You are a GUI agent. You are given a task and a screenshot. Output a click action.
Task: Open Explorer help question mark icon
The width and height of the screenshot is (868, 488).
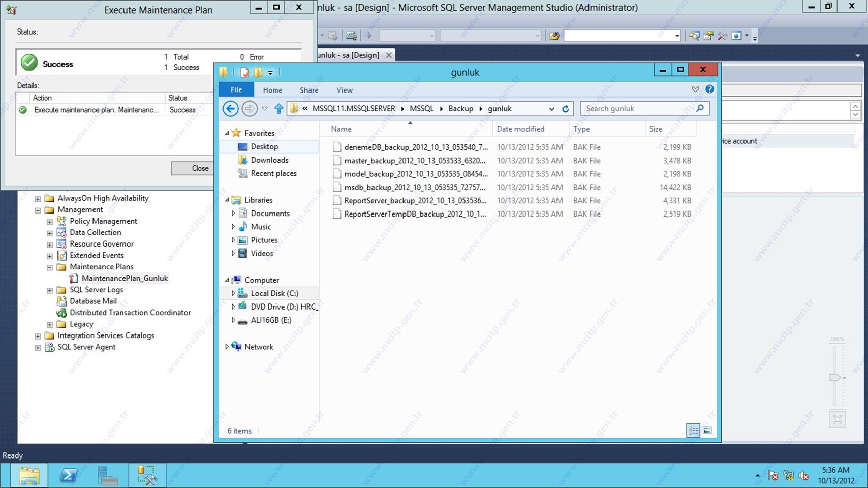(x=709, y=89)
